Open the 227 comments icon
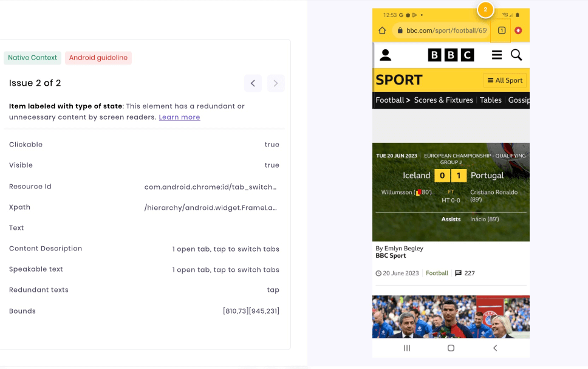 tap(458, 274)
